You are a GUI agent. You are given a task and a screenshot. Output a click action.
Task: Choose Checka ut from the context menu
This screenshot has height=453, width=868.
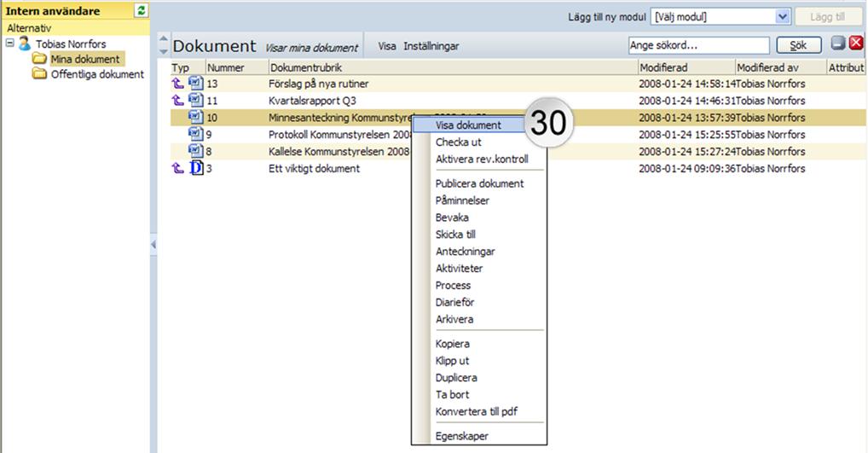point(459,142)
